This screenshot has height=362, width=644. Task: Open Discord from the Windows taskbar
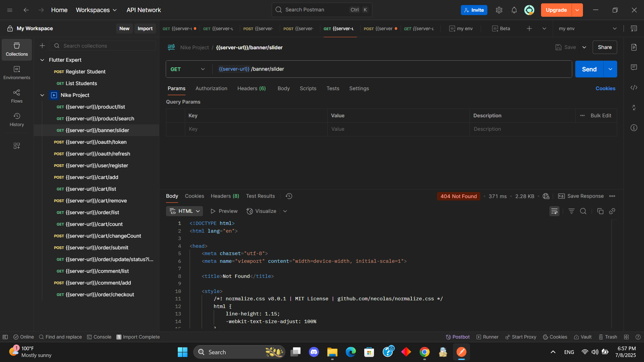[x=314, y=352]
